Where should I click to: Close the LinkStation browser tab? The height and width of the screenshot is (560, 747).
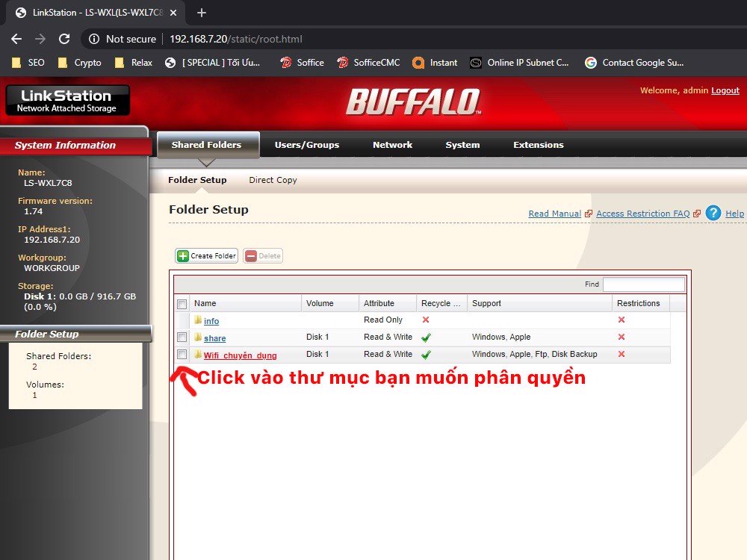click(173, 13)
